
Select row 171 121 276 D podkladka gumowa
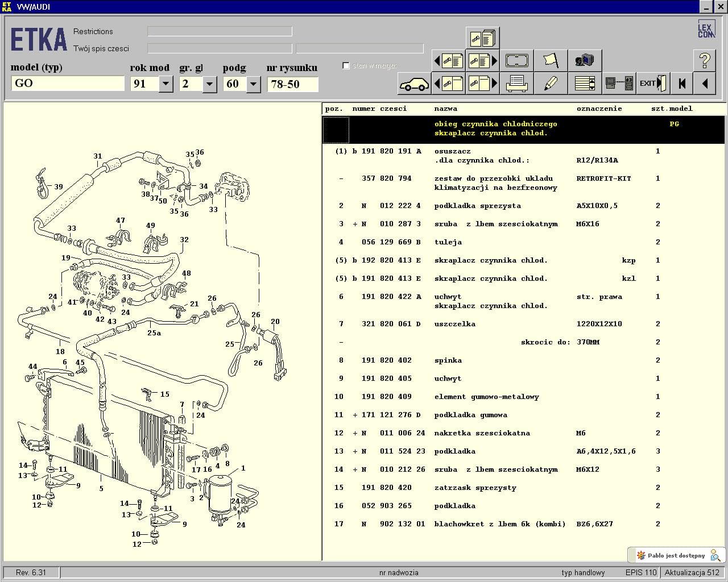[523, 415]
